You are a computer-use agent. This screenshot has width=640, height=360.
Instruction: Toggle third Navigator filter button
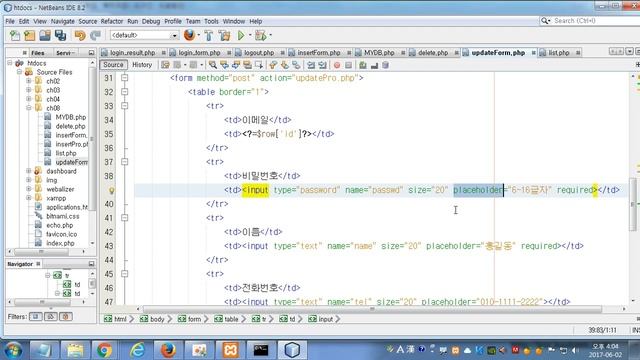[66, 316]
